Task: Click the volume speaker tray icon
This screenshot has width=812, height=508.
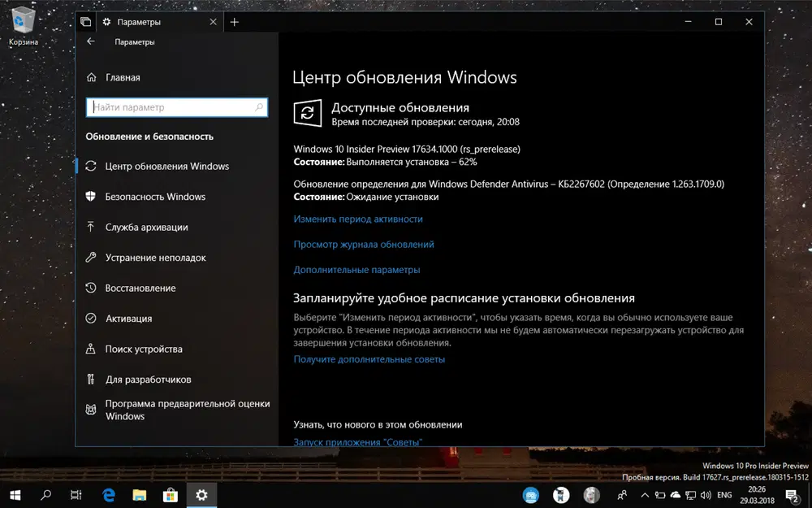Action: [706, 495]
